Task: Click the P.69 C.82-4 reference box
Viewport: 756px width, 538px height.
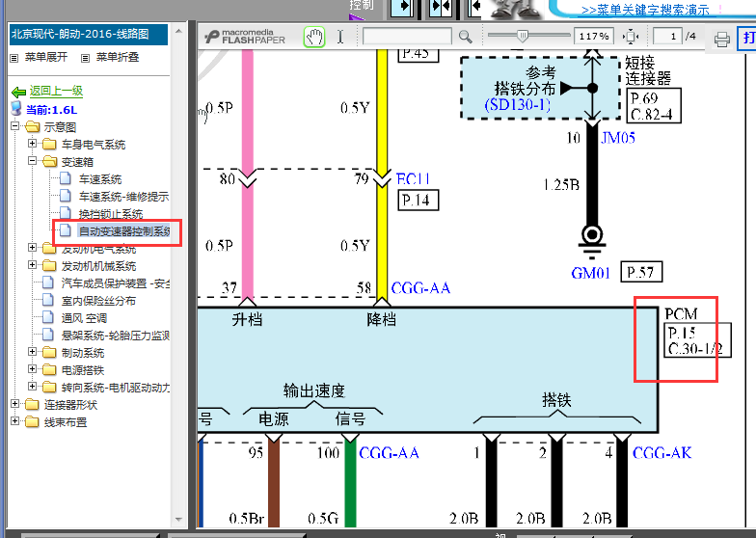Action: [654, 106]
